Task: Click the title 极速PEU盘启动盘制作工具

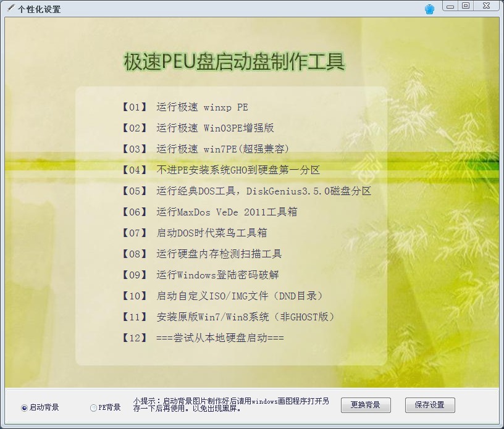Action: (234, 62)
